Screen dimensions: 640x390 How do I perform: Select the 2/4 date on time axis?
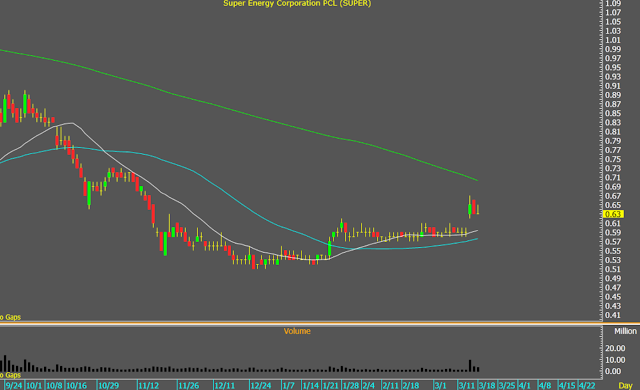pos(369,386)
